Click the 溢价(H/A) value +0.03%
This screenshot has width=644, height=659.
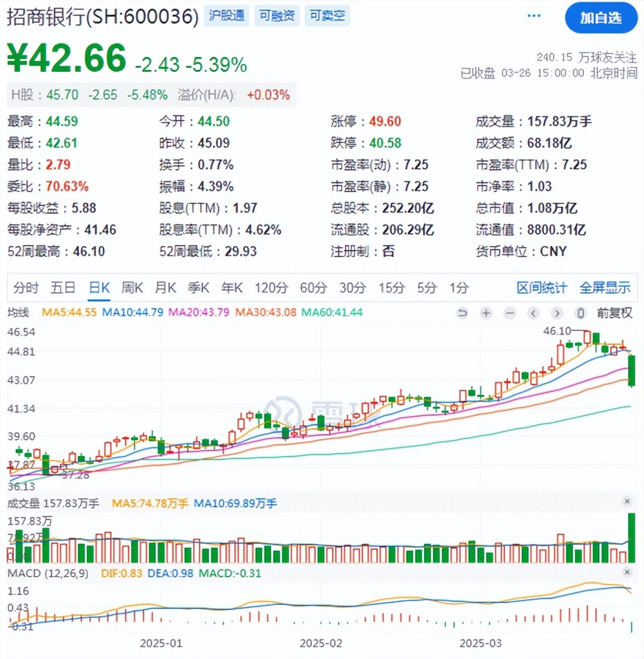coord(268,95)
